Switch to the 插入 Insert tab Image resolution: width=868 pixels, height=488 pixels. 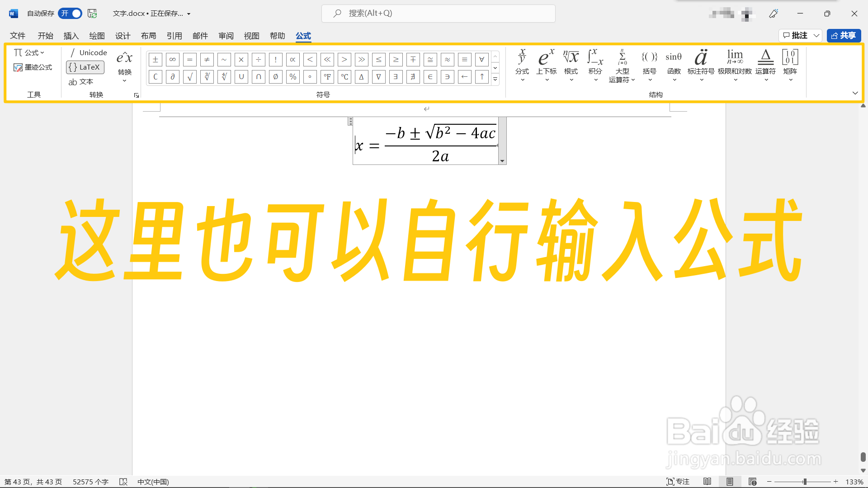71,36
